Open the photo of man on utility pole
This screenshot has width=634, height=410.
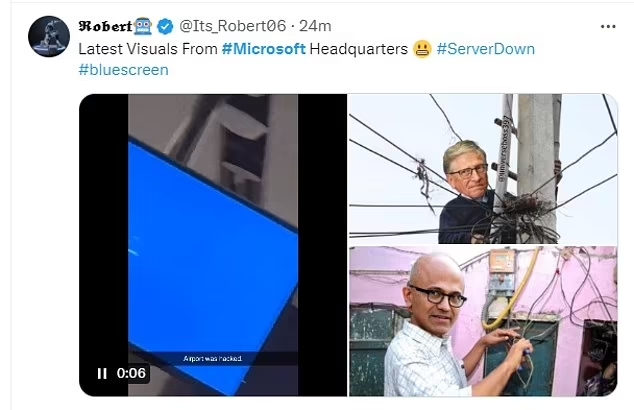(483, 169)
